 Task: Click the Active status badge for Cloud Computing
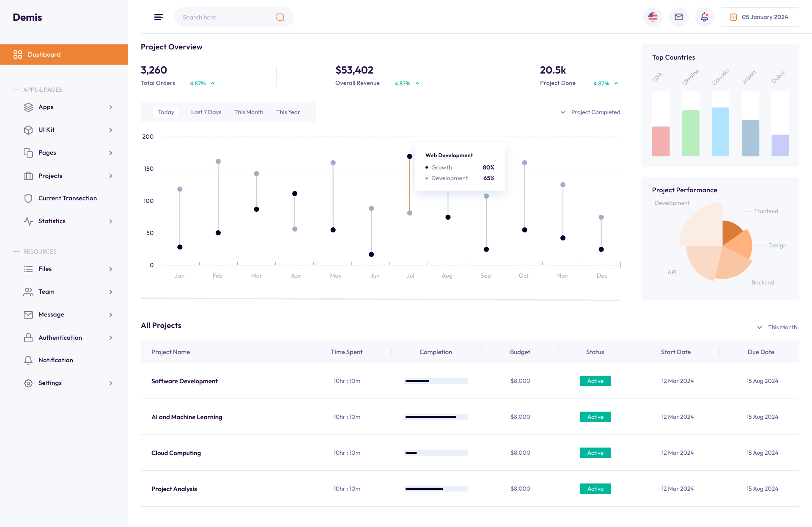[595, 453]
